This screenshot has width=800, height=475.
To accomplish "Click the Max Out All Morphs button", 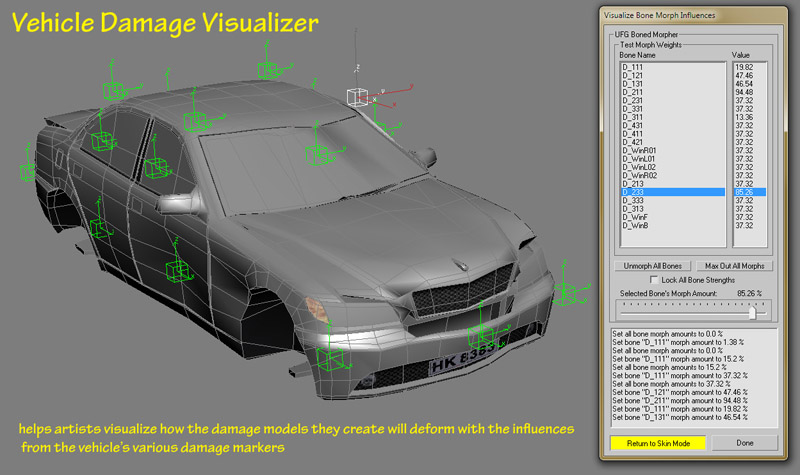I will coord(734,266).
